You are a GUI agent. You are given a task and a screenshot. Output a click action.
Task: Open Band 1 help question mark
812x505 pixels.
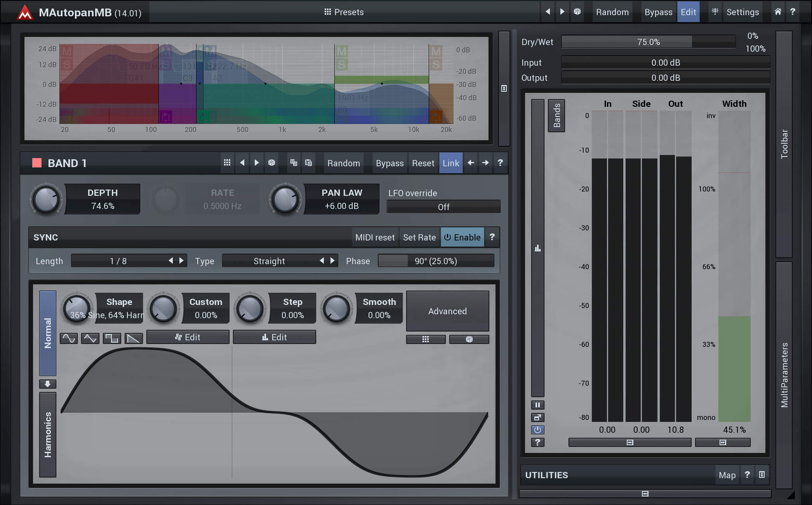point(500,163)
